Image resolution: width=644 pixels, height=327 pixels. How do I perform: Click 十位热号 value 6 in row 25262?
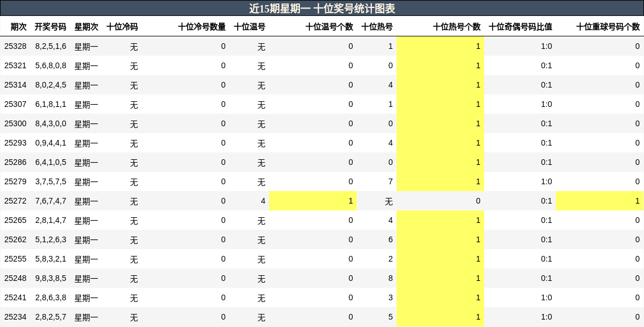390,239
